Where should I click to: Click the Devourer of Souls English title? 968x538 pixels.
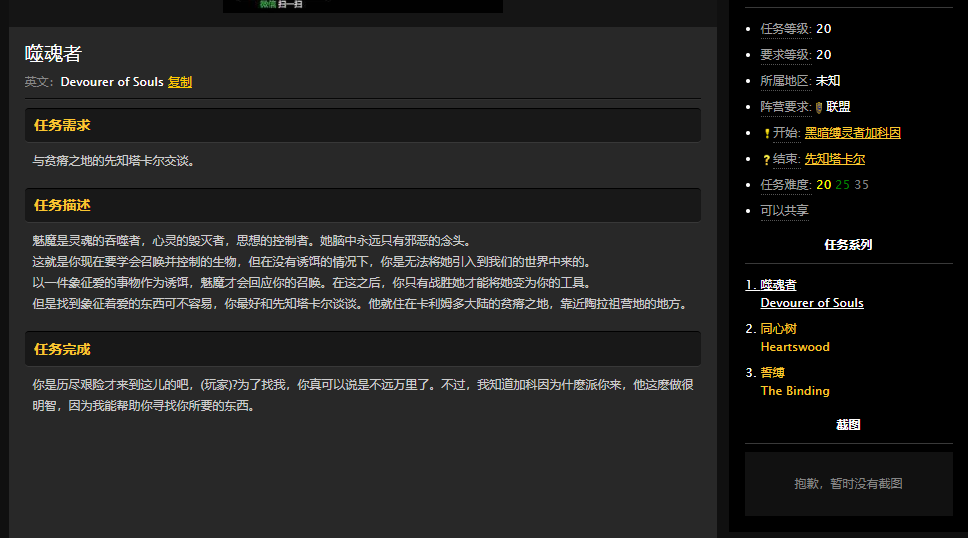[x=112, y=82]
